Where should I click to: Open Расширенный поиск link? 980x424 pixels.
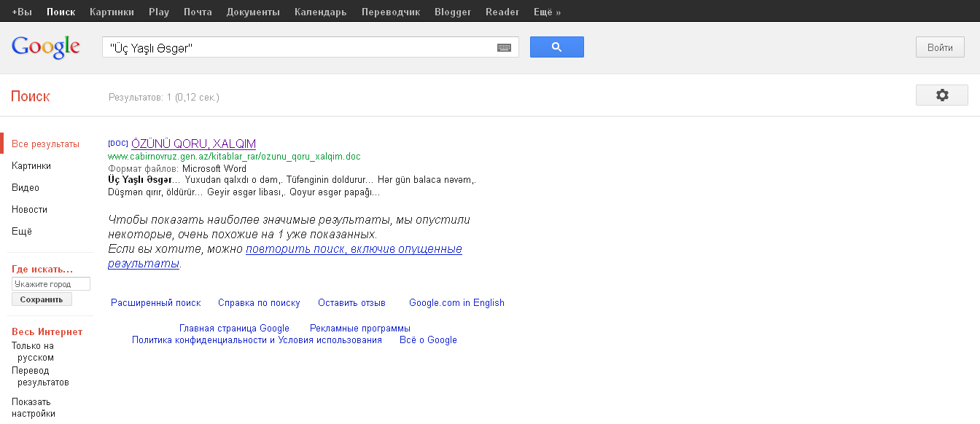(155, 303)
